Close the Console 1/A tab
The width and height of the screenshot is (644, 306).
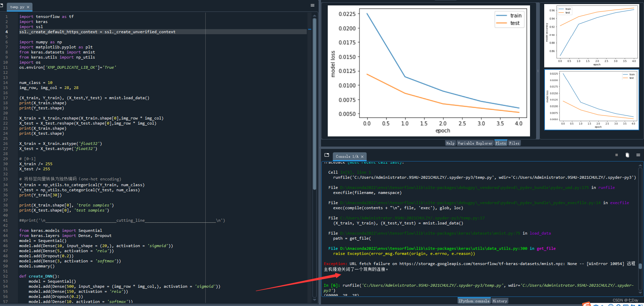[x=362, y=157]
